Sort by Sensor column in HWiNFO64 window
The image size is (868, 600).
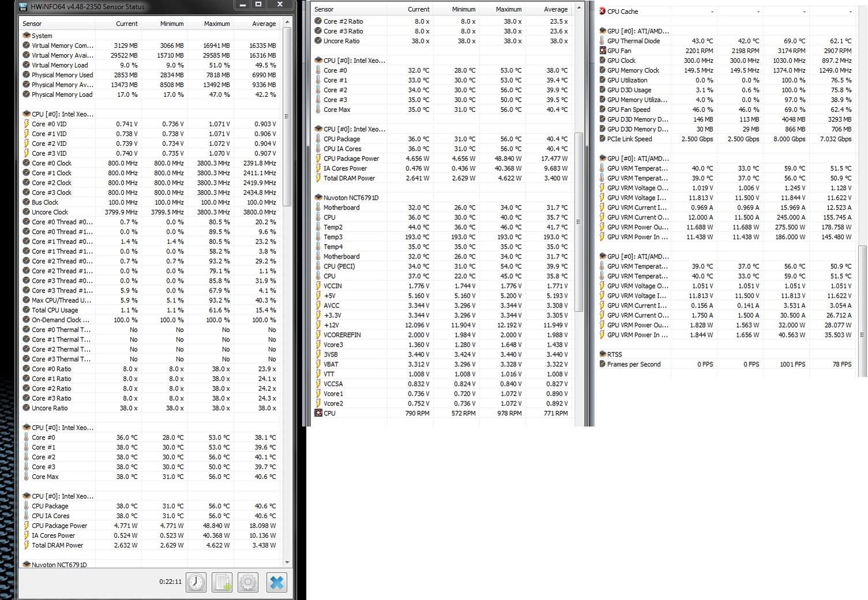coord(57,24)
